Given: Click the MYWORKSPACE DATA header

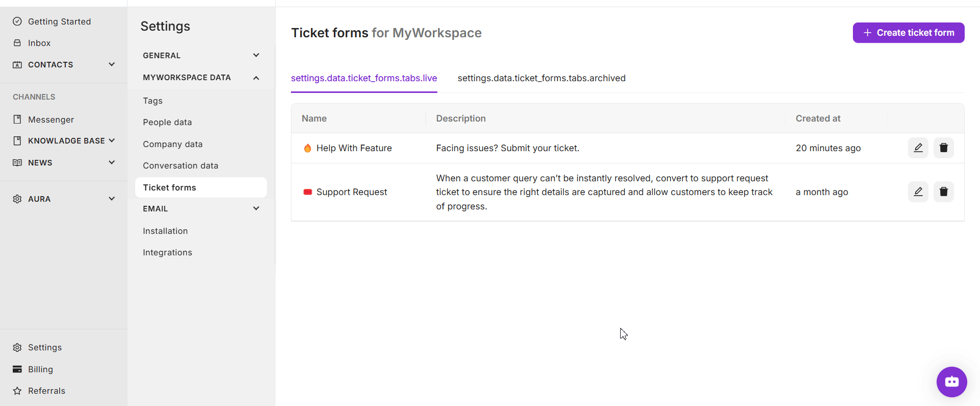Looking at the screenshot, I should click(x=187, y=78).
